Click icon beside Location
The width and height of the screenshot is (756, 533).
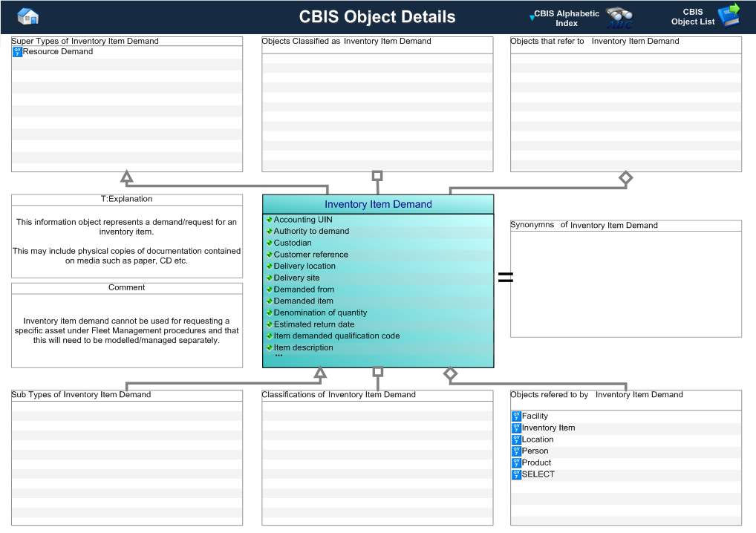tap(517, 439)
